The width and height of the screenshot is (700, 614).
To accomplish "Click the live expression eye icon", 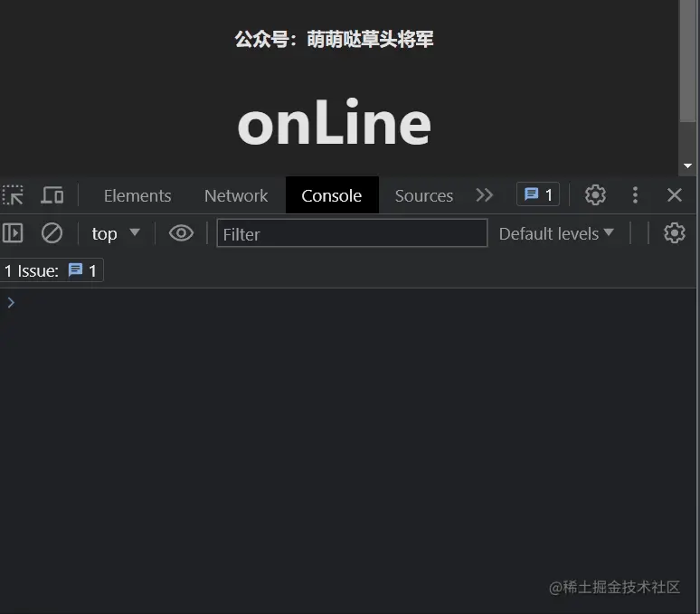I will (181, 233).
